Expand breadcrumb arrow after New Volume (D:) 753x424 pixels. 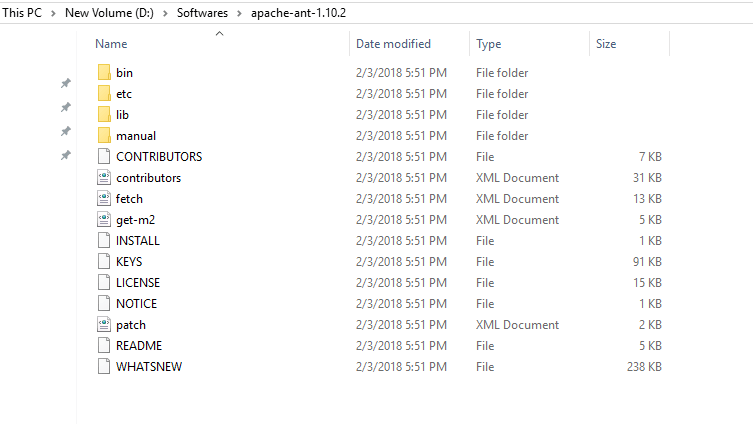coord(167,14)
